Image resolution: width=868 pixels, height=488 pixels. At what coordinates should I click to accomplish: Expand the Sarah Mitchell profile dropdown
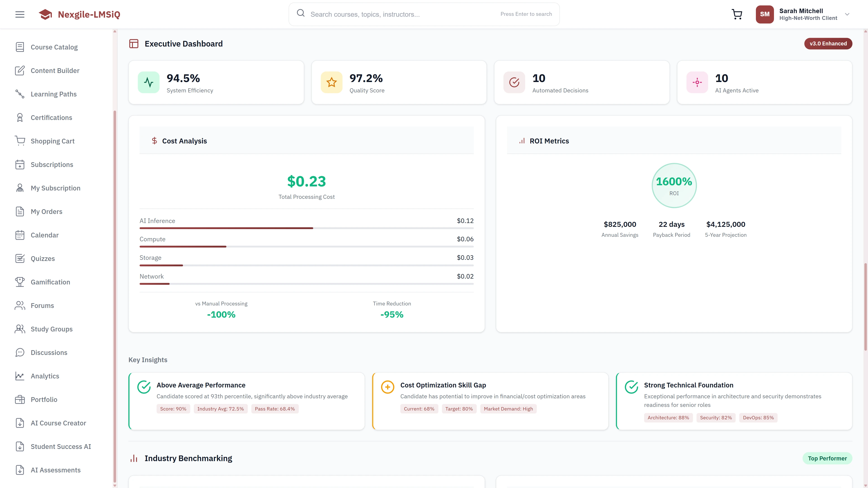tap(847, 14)
